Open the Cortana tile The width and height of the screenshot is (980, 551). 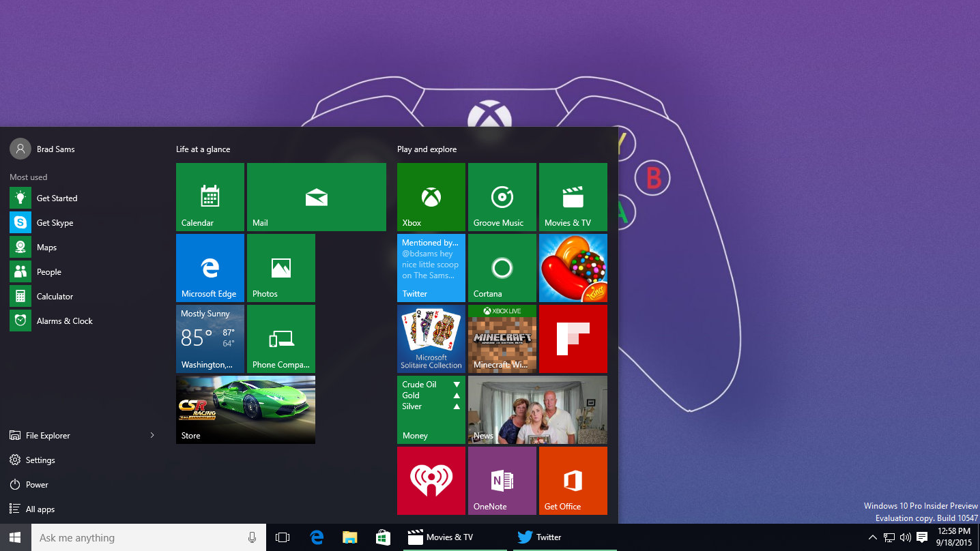click(502, 268)
